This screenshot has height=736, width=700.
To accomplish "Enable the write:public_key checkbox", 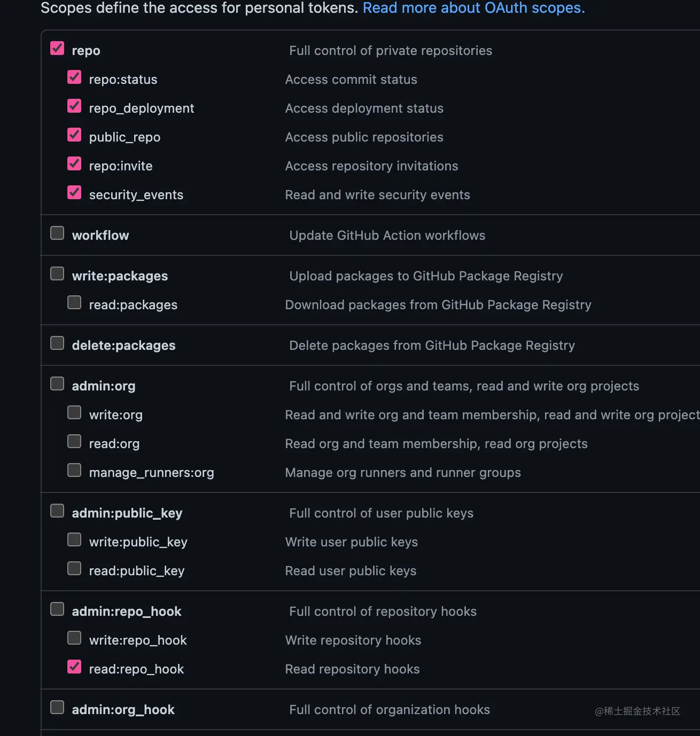I will click(x=74, y=540).
